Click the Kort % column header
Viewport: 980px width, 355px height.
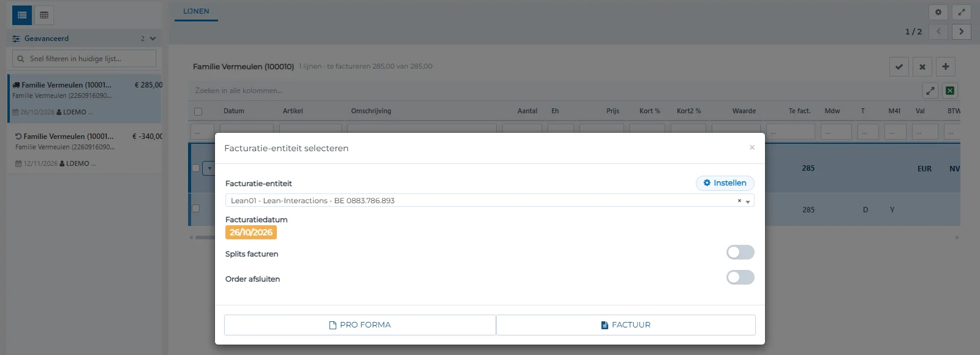(650, 111)
